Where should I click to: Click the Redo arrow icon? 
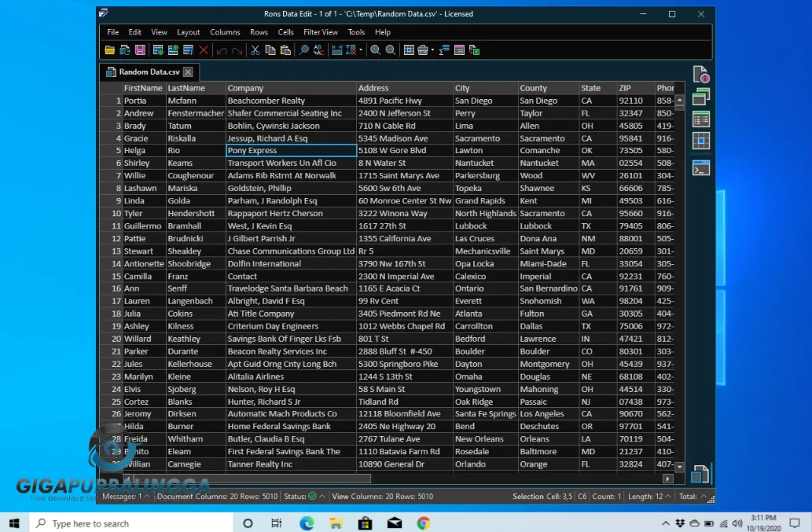237,50
